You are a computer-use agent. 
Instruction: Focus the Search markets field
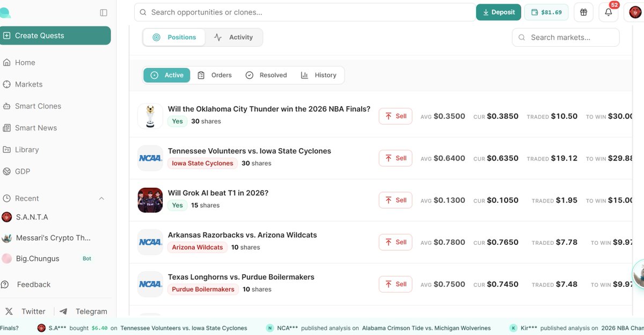coord(566,37)
